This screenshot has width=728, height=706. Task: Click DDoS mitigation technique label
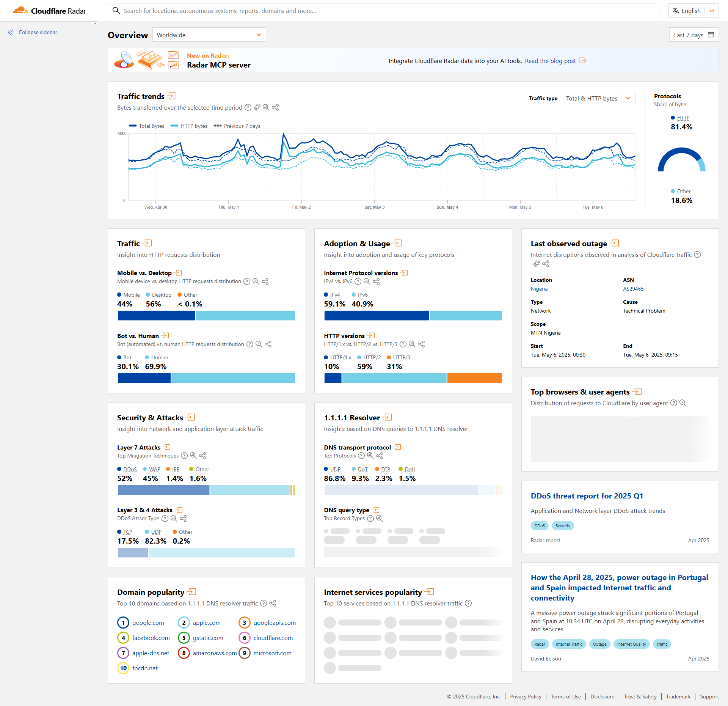[130, 469]
